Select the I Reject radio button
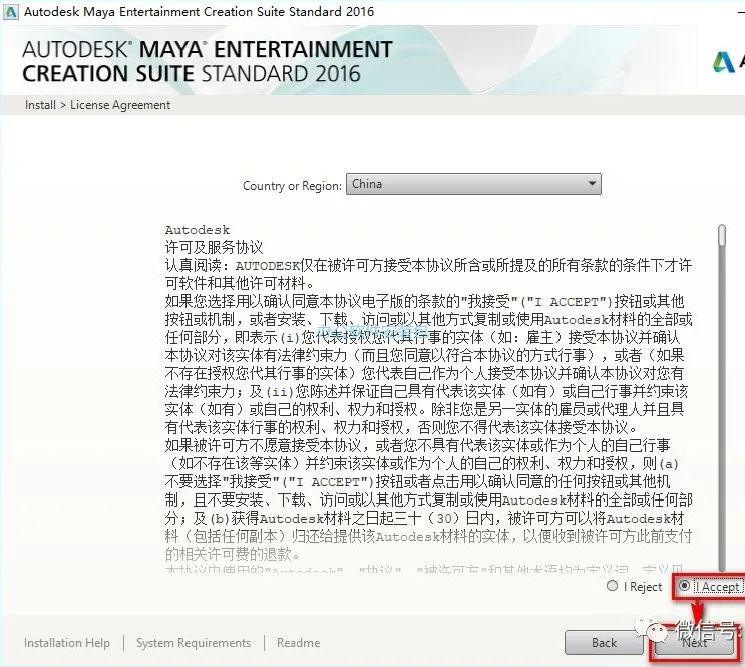This screenshot has width=745, height=667. click(612, 586)
